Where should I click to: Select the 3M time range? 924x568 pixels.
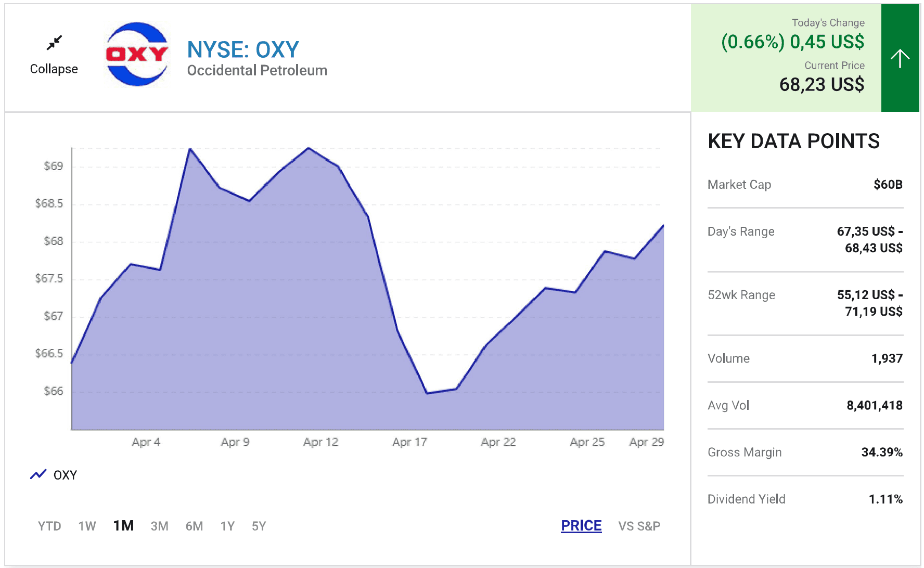tap(159, 526)
